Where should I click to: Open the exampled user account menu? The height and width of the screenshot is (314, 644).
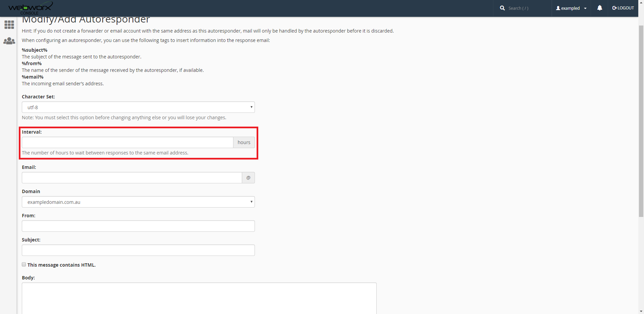571,8
